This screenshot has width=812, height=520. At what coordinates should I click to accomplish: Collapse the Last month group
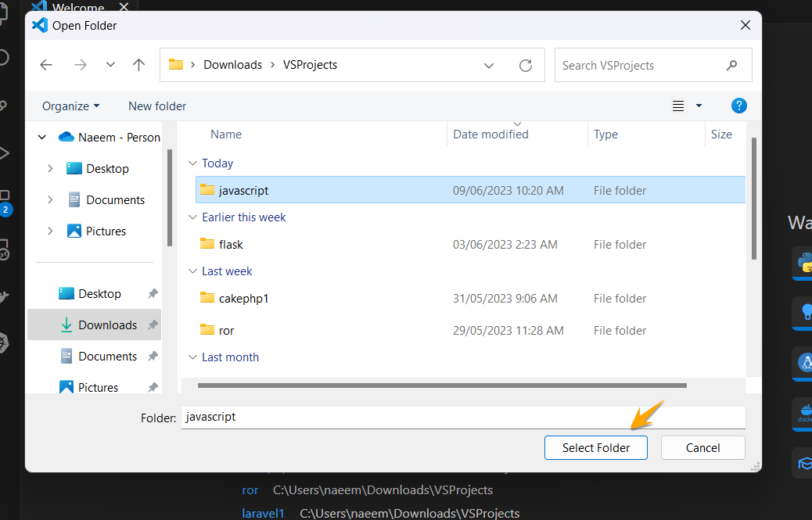coord(192,357)
